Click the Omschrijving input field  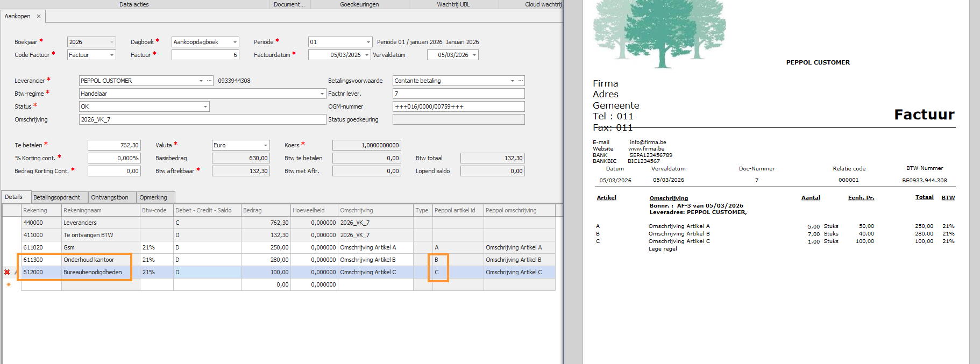click(202, 119)
